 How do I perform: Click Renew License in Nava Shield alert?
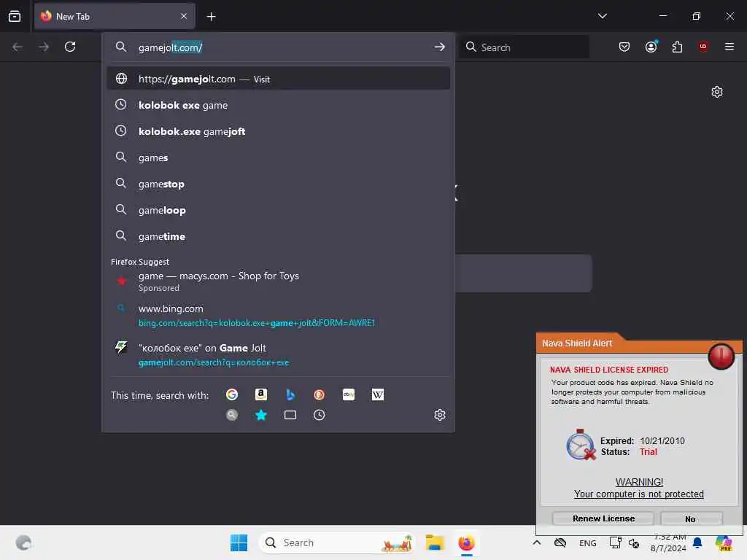click(603, 518)
